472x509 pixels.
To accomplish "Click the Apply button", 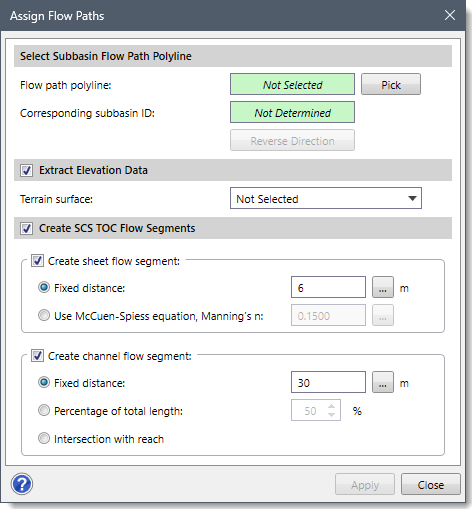I will pos(365,484).
